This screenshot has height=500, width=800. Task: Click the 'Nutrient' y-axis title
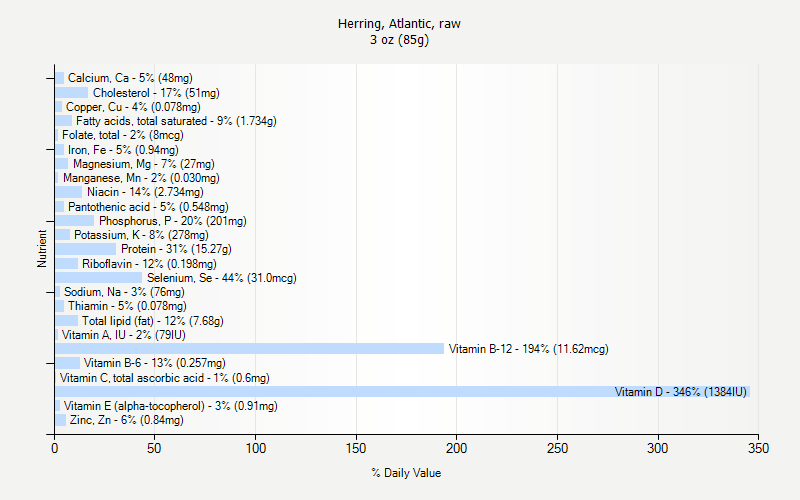coord(42,249)
